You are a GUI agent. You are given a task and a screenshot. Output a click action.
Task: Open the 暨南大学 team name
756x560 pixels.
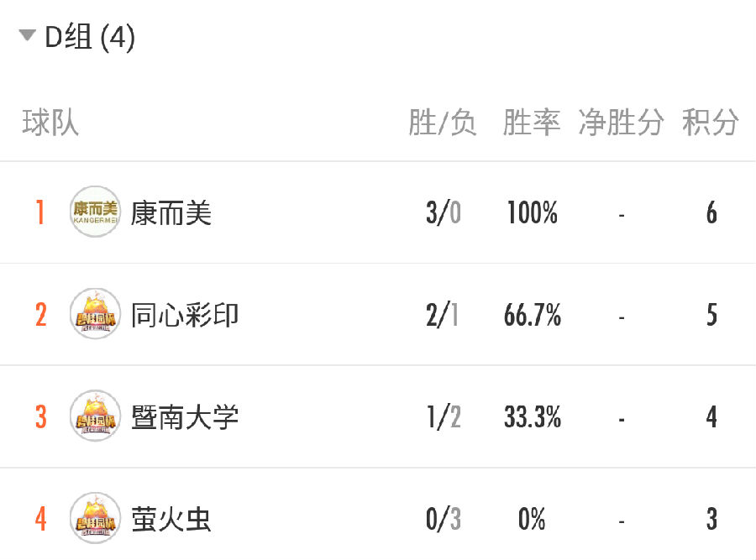[185, 417]
